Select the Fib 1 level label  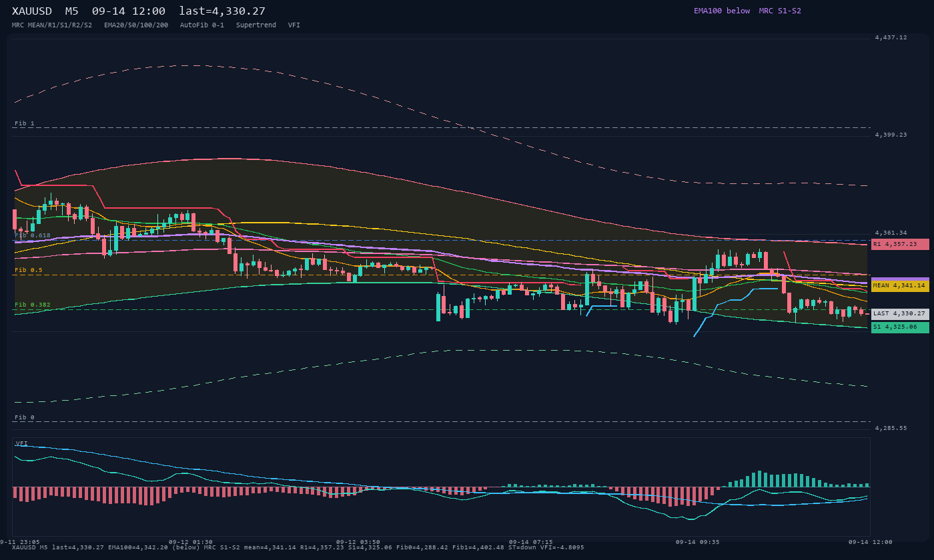point(25,123)
